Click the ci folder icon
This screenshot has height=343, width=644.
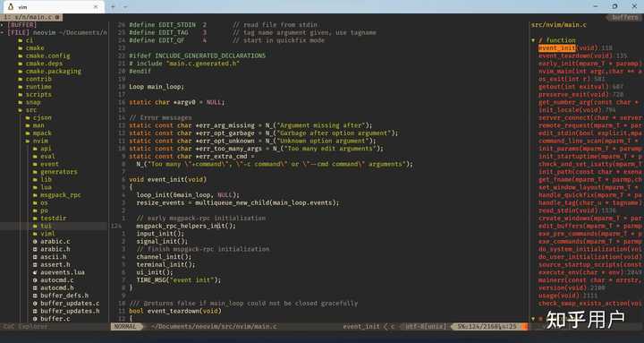20,40
